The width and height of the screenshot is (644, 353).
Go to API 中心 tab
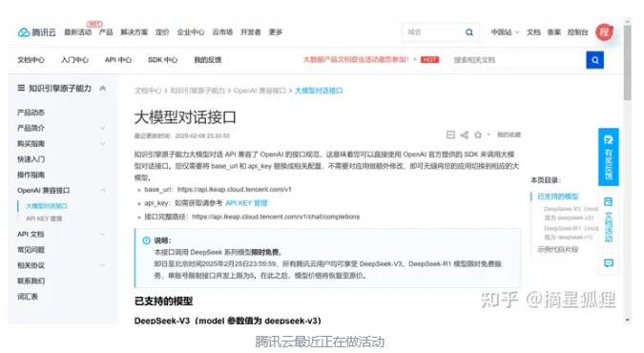tap(118, 60)
